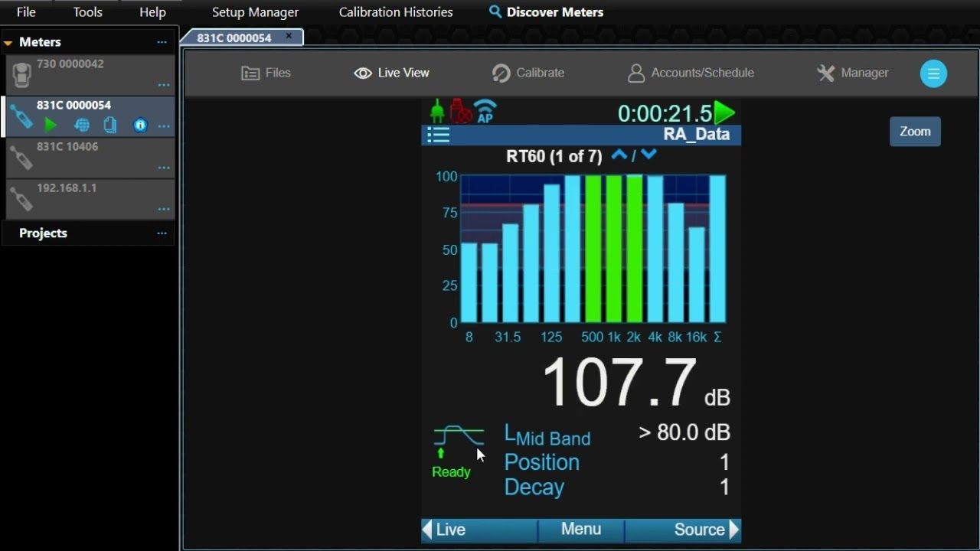
Task: Select meter name 192.168.1.1
Action: click(x=67, y=187)
